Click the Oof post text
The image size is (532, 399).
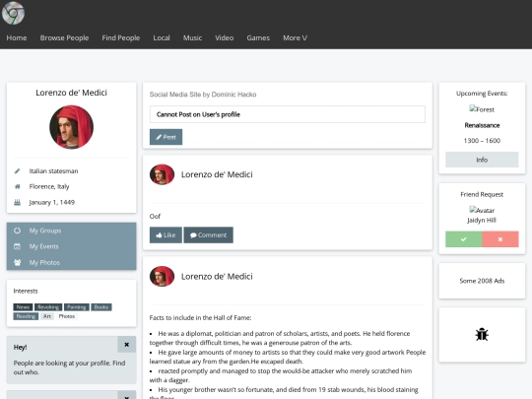coord(155,216)
